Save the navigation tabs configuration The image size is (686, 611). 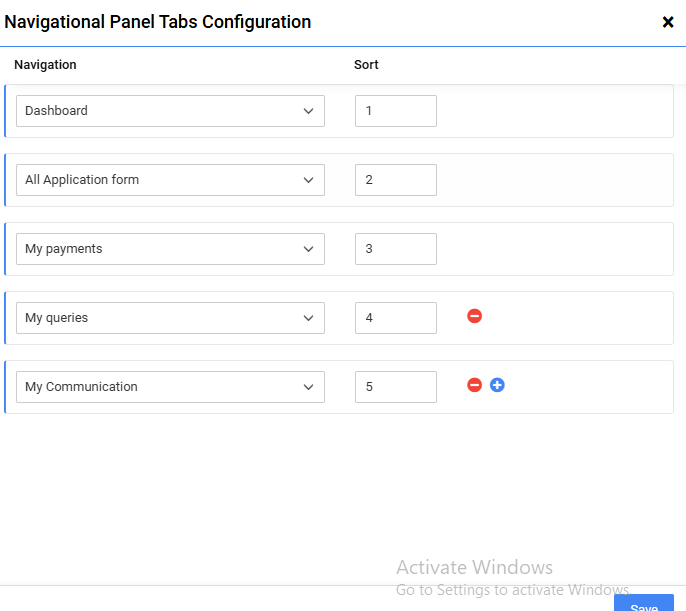tap(644, 604)
